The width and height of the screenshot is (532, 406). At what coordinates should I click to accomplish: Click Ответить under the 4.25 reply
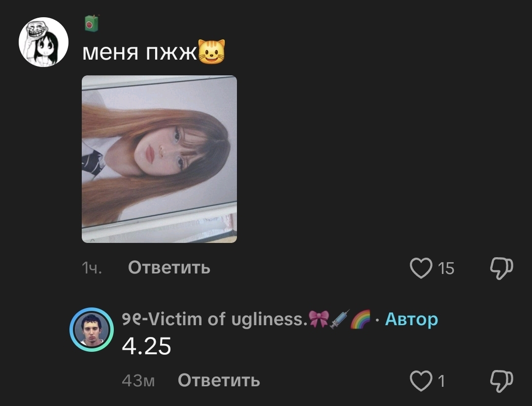(219, 380)
